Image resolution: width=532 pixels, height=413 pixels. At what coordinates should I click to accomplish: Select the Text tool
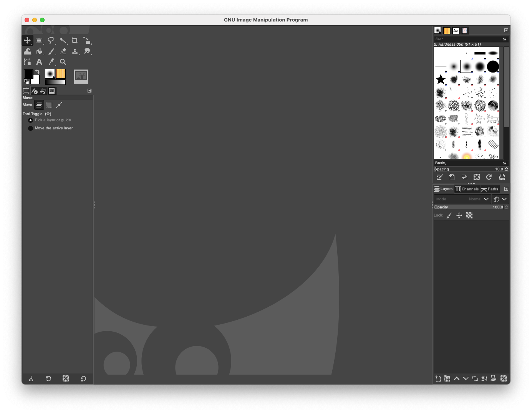[x=39, y=62]
